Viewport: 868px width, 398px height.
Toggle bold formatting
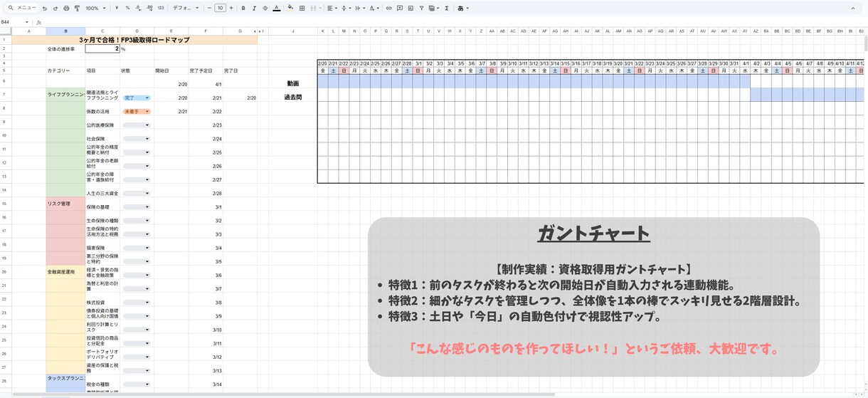pyautogui.click(x=243, y=8)
